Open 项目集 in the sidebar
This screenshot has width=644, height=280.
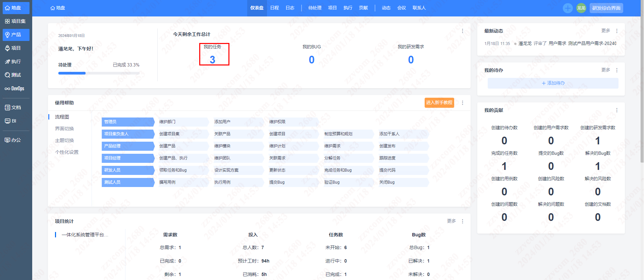[16, 21]
